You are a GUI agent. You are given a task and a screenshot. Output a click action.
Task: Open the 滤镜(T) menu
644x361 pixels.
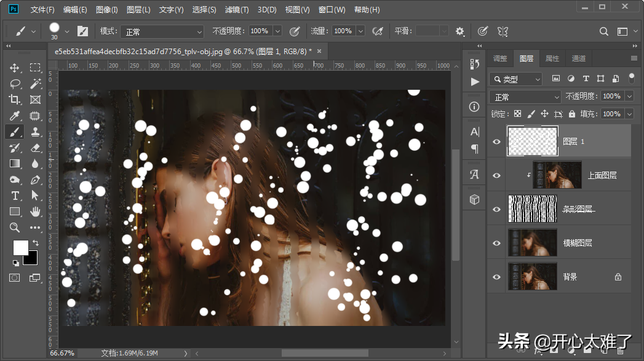click(237, 9)
